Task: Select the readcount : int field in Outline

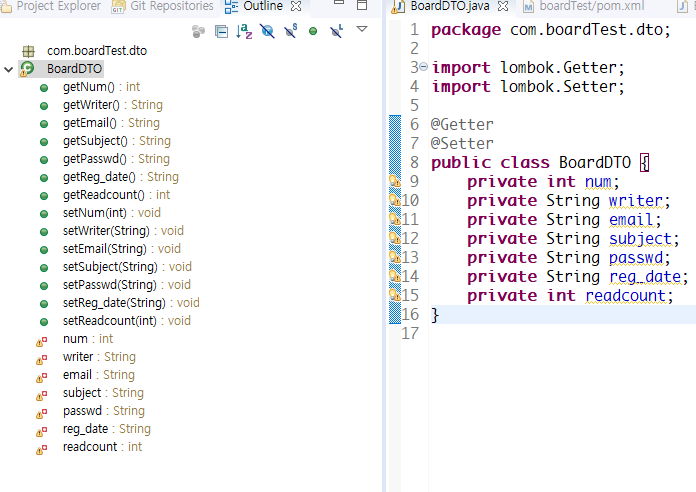Action: click(x=103, y=447)
